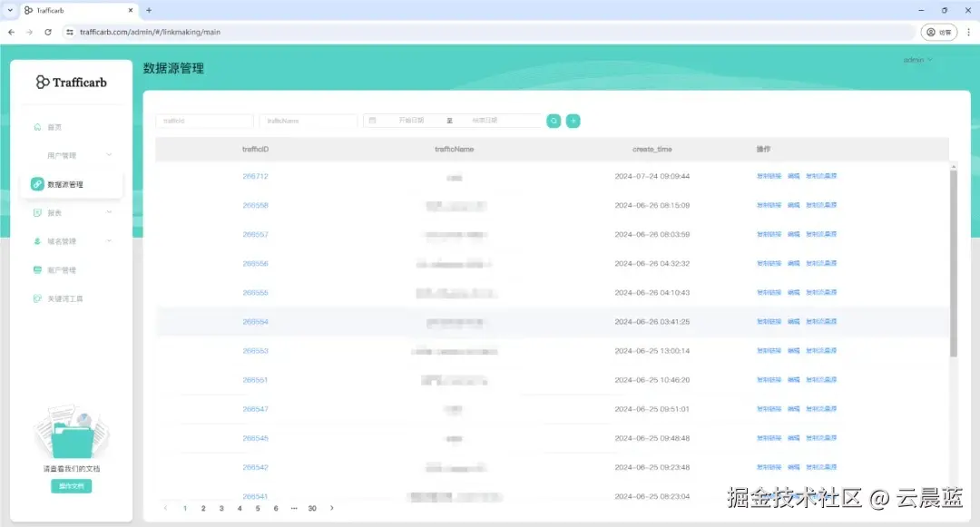Expand the 用户管理 submenu chevron
The height and width of the screenshot is (527, 980).
click(110, 155)
